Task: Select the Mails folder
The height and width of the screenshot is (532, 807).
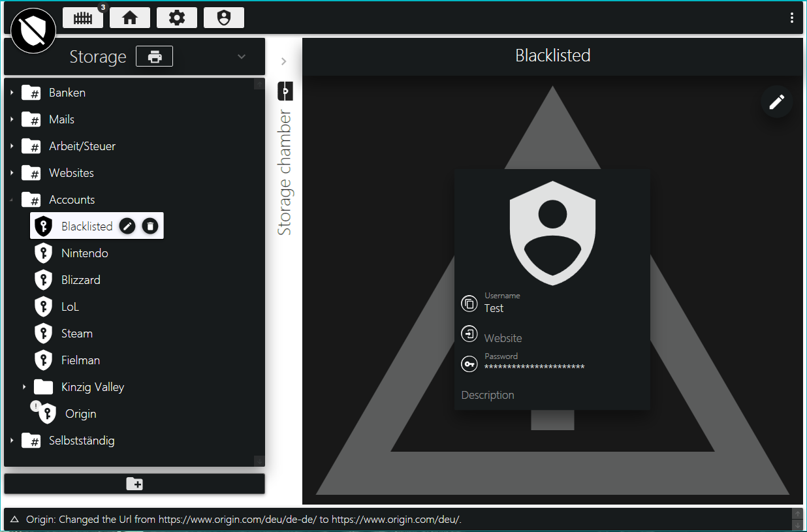Action: [61, 119]
